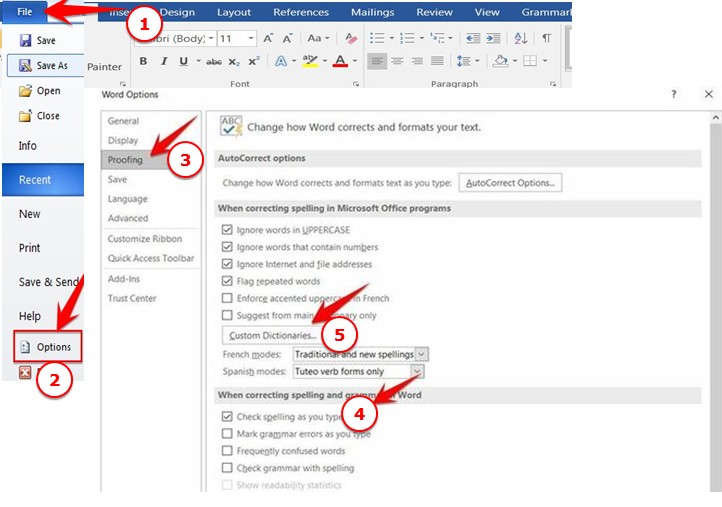
Task: Decrease paragraph indent
Action: point(473,38)
